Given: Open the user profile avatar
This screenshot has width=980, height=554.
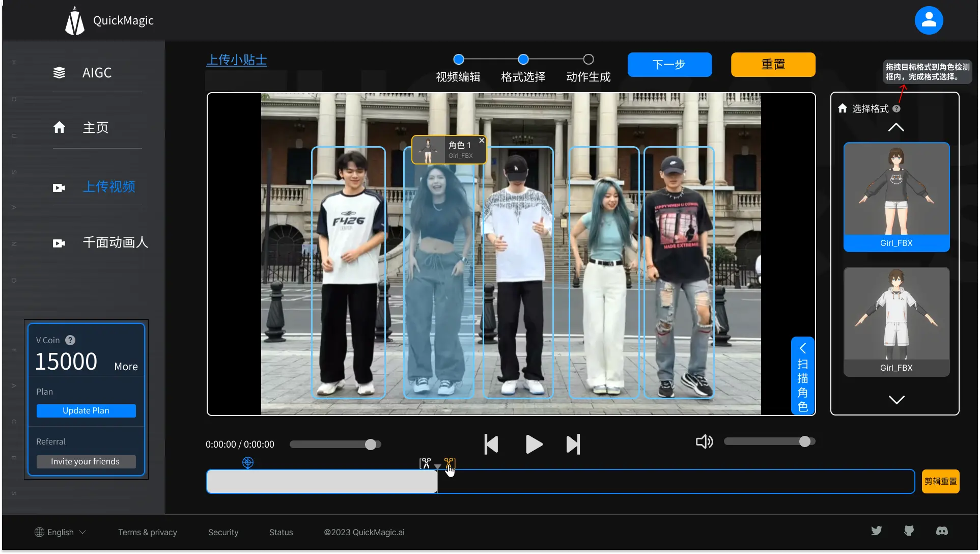Looking at the screenshot, I should point(929,20).
